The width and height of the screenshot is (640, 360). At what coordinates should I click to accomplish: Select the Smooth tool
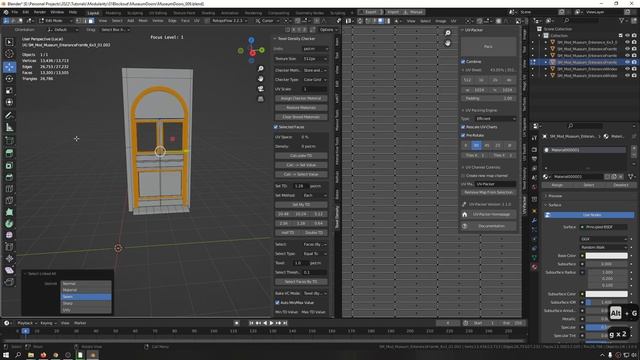coord(9,235)
